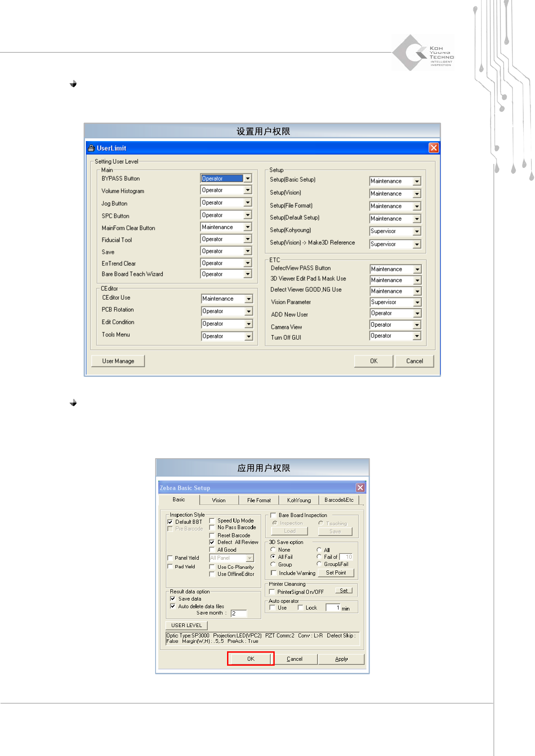Click Apply in Zebra Basic Setup
The width and height of the screenshot is (535, 756).
pyautogui.click(x=341, y=659)
